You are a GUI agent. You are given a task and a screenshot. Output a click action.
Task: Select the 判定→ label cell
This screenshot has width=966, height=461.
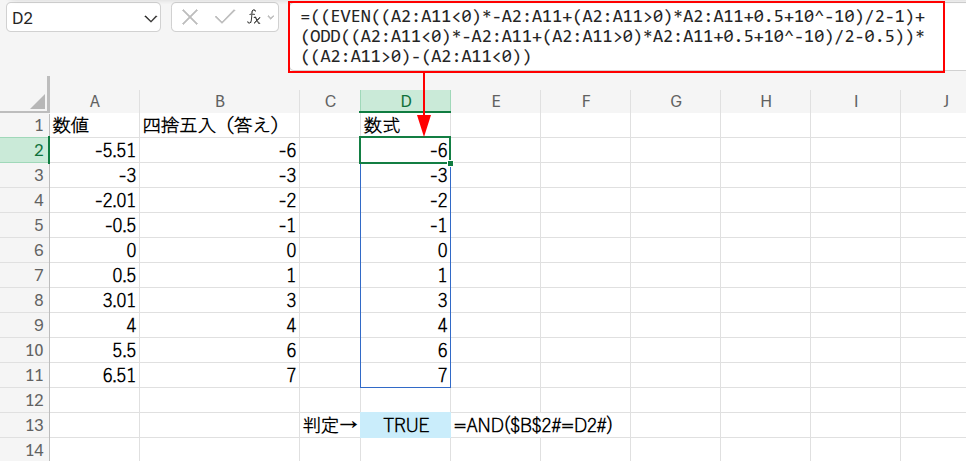coord(330,425)
